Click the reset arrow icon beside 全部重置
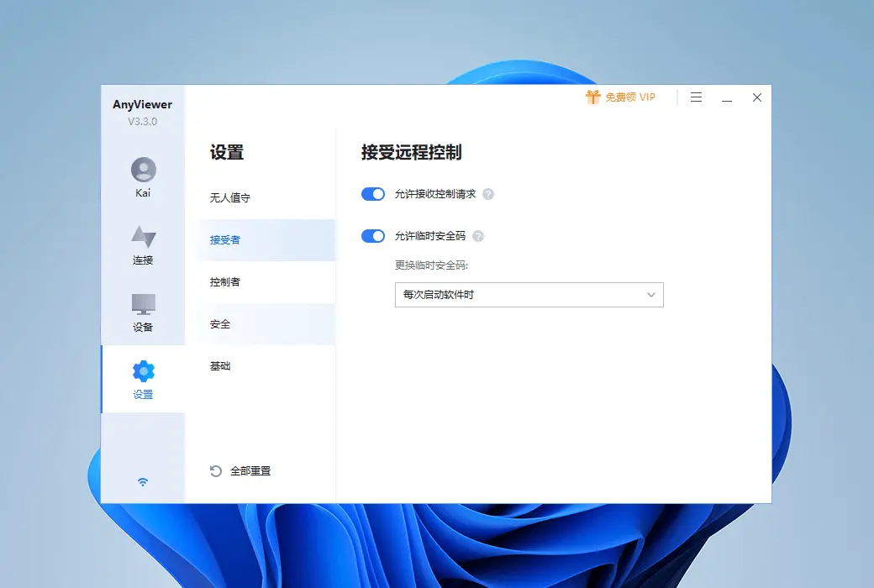The image size is (874, 588). 216,471
